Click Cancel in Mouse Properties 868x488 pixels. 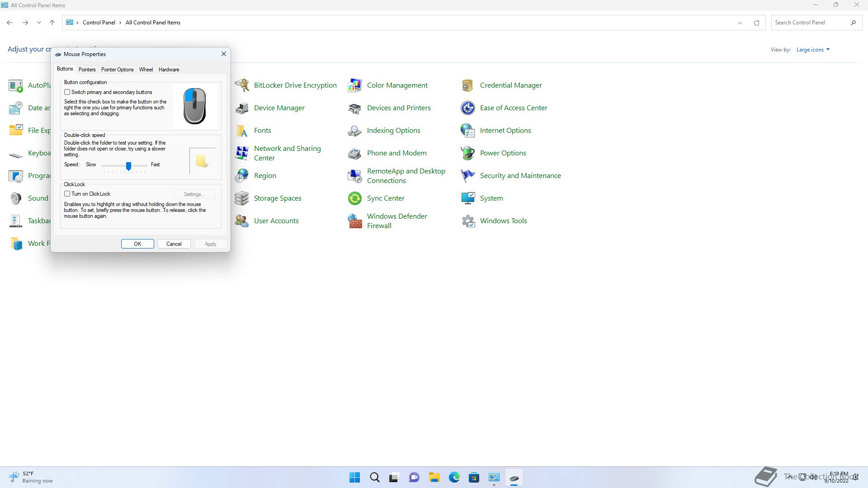(x=174, y=244)
